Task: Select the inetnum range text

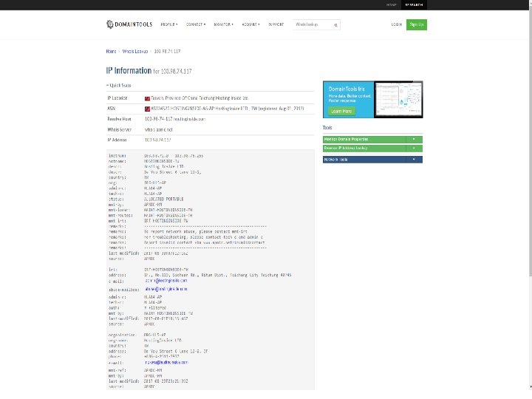Action: (x=174, y=156)
